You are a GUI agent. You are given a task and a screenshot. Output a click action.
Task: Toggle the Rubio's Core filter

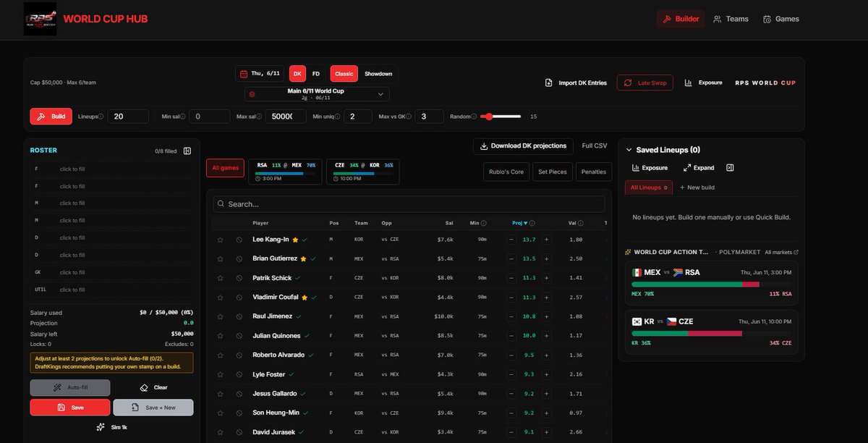[506, 172]
